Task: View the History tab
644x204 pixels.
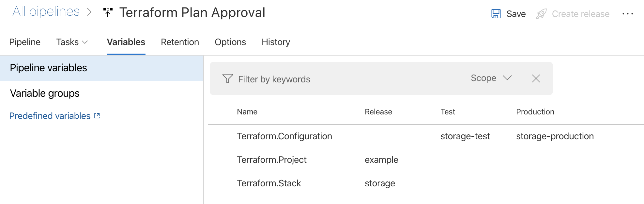Action: 276,42
